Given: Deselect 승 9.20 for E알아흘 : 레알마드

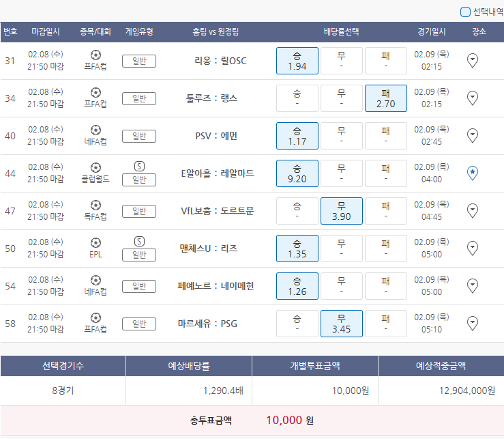Looking at the screenshot, I should point(297,173).
